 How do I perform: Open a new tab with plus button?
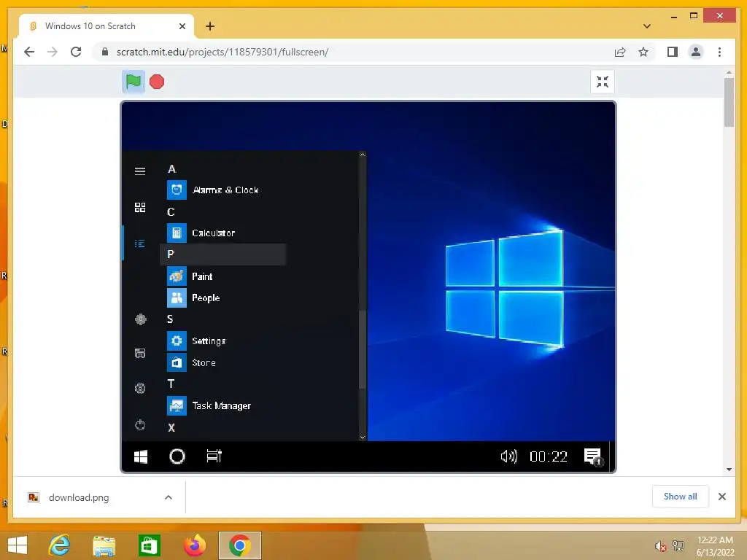[x=210, y=26]
